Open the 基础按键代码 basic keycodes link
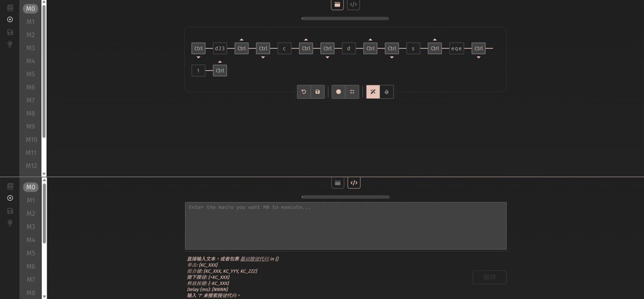Screen dimensions: 644x299 point(254,259)
